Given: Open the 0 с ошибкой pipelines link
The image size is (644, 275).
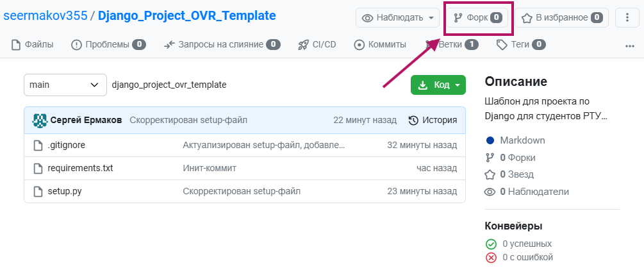Looking at the screenshot, I should (x=528, y=258).
